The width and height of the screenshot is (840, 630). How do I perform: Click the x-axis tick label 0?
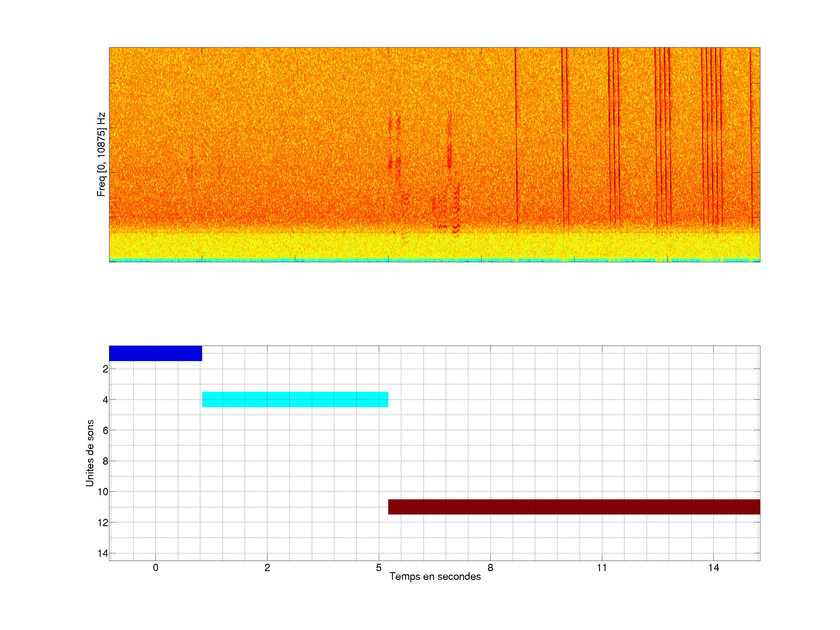point(155,568)
